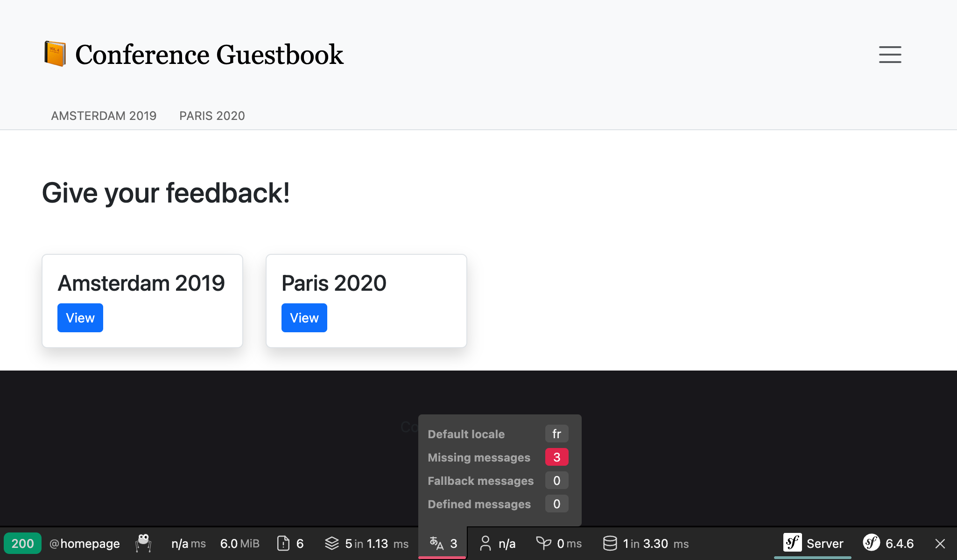Open the cache layers icon panel

[332, 543]
